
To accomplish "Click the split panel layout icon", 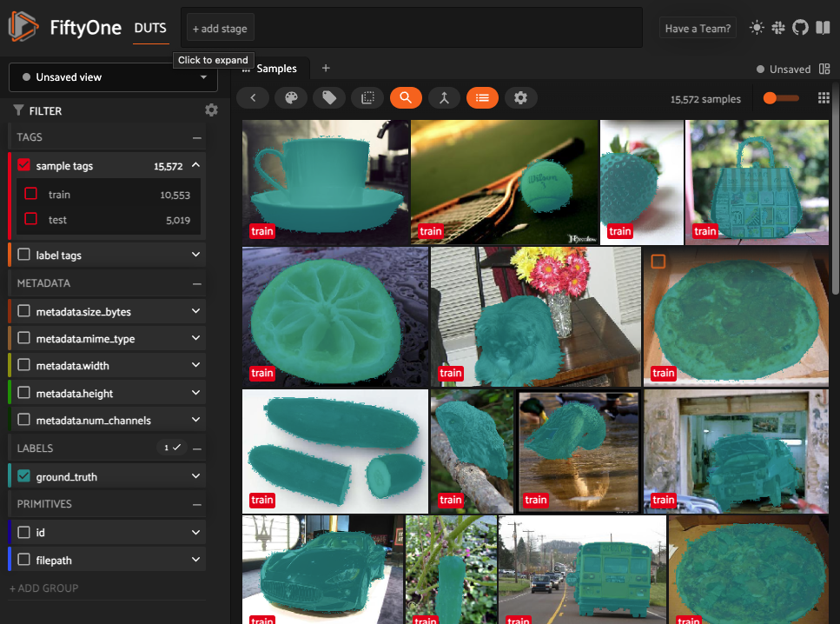I will pyautogui.click(x=824, y=69).
